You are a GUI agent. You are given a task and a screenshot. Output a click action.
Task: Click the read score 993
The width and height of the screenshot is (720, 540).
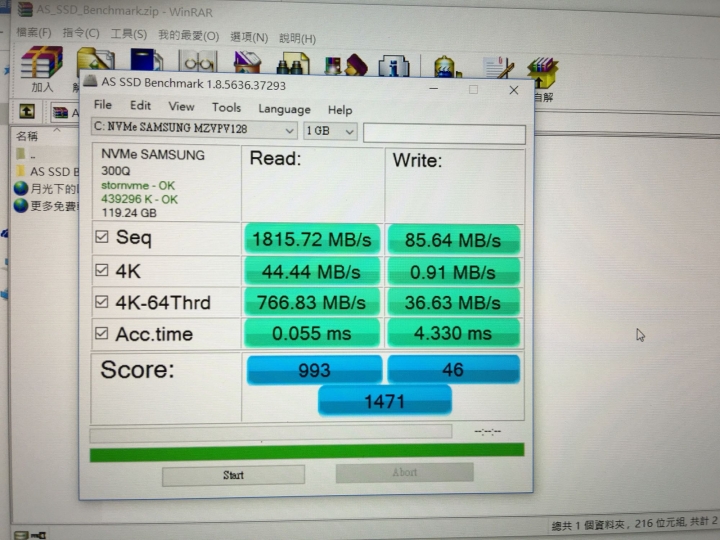coord(315,370)
